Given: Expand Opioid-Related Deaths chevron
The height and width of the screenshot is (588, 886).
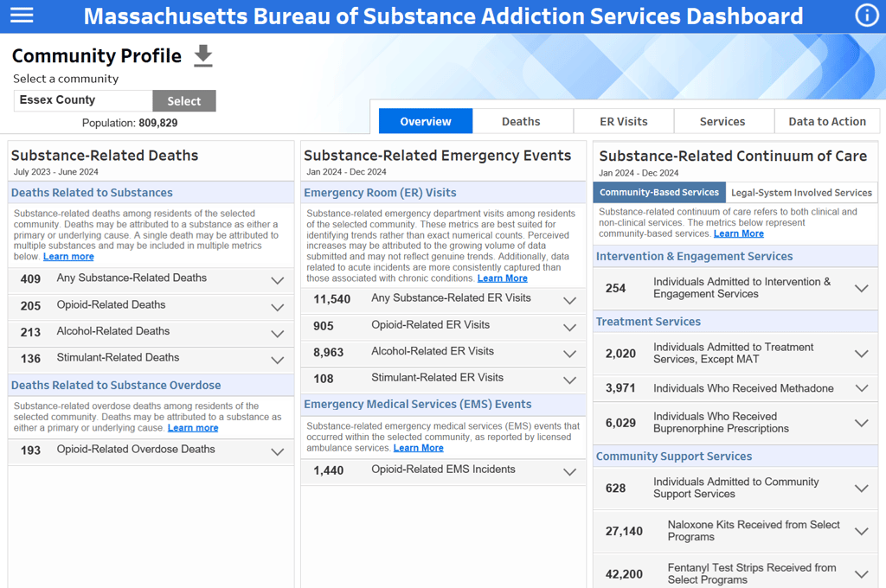Looking at the screenshot, I should [x=277, y=307].
